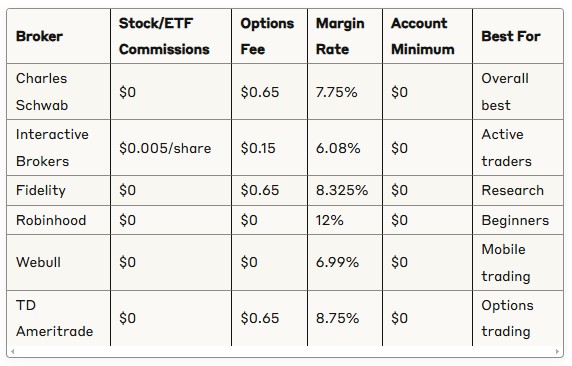The height and width of the screenshot is (366, 572).
Task: Select the Fidelity broker cell
Action: tap(59, 190)
